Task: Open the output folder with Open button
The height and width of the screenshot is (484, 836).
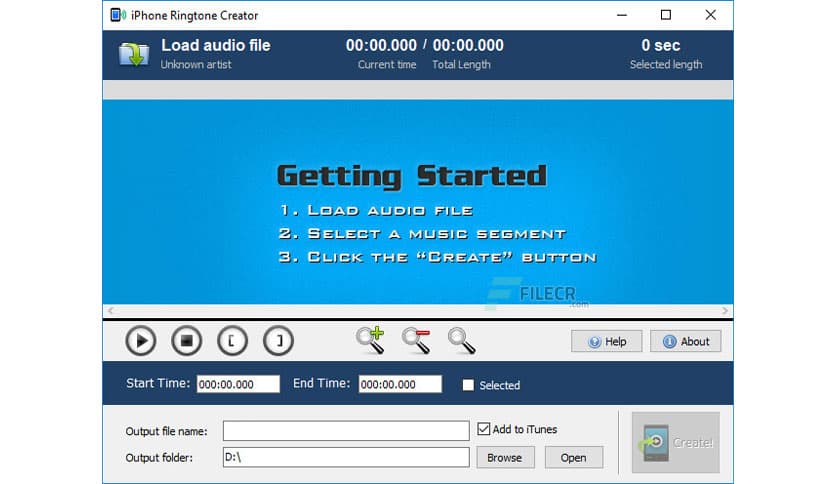Action: click(x=574, y=457)
